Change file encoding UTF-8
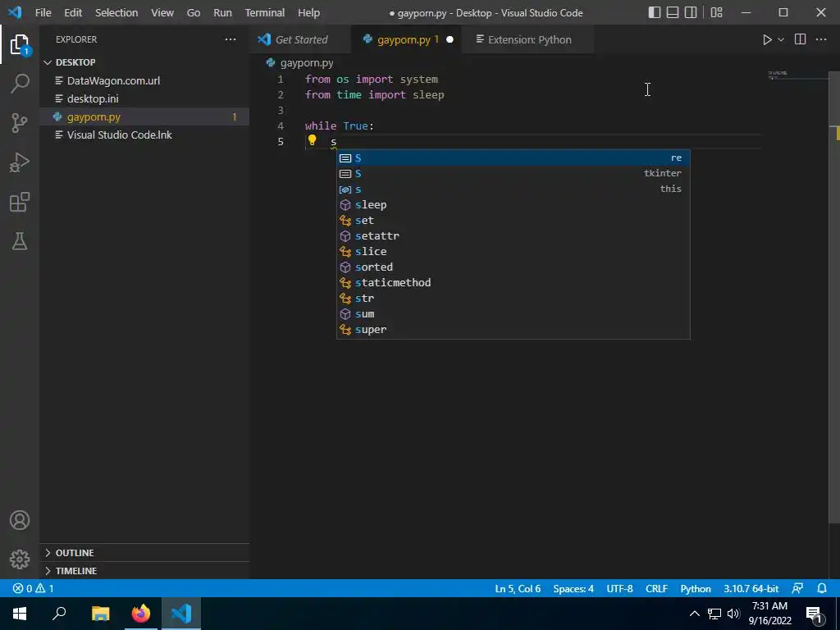The image size is (840, 630). [x=619, y=588]
